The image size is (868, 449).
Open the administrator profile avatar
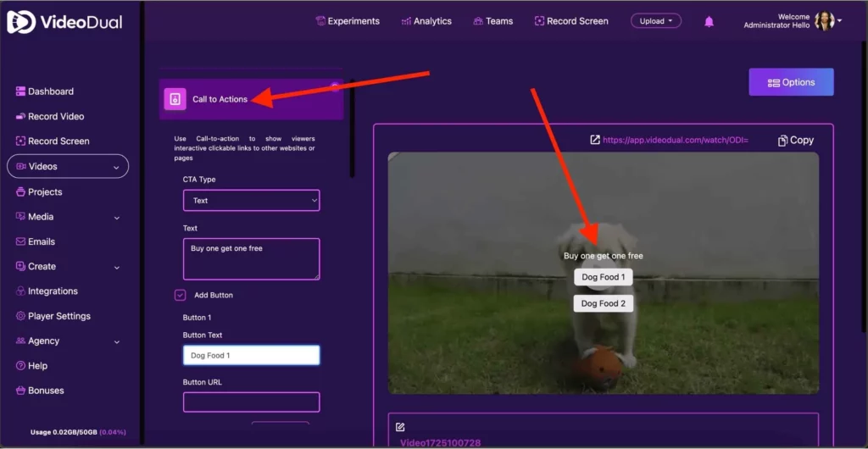[x=824, y=21]
